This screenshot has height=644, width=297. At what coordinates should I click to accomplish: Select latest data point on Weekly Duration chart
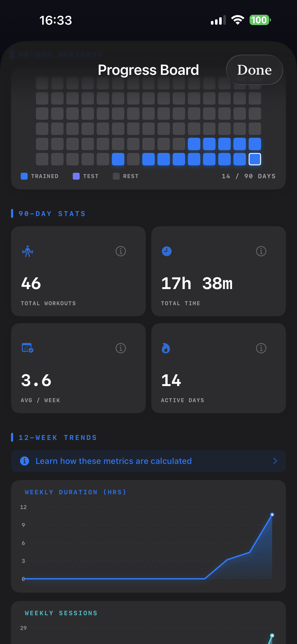coord(272,515)
